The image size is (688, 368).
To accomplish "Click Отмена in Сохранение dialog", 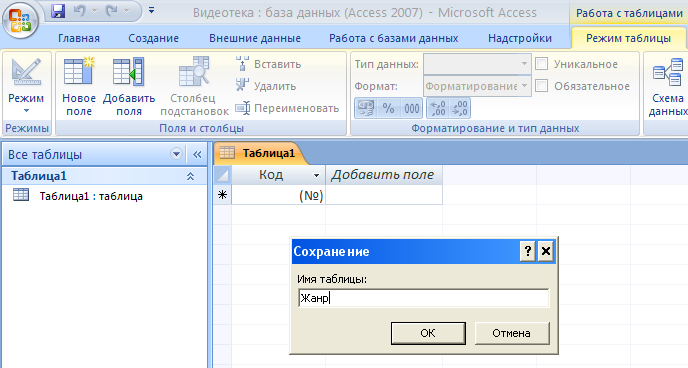I will (512, 333).
